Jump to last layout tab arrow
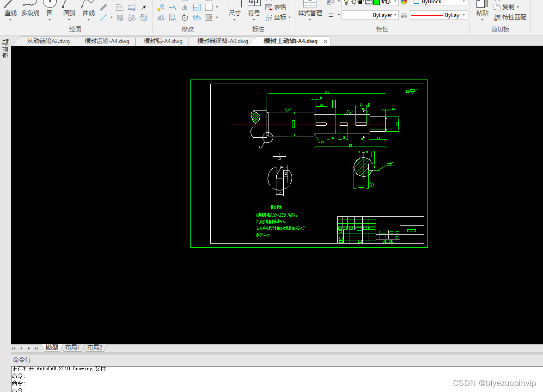 [36, 348]
